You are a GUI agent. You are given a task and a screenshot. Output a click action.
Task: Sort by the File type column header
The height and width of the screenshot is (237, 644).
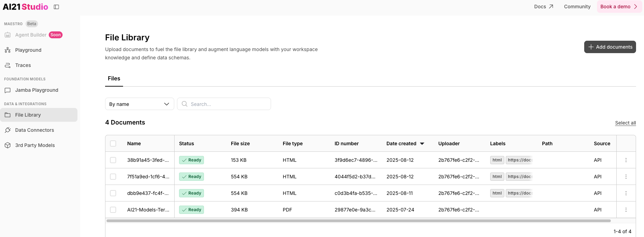292,144
